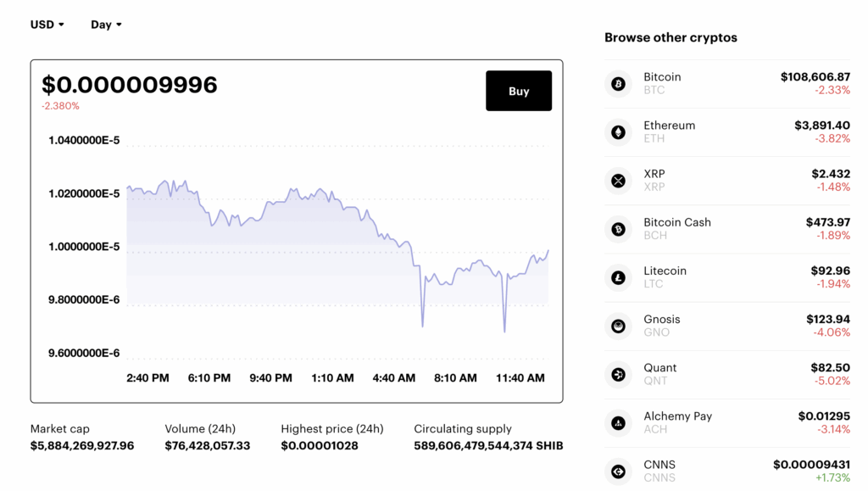Click the Bitcoin coin icon
This screenshot has height=491, width=868.
(618, 84)
